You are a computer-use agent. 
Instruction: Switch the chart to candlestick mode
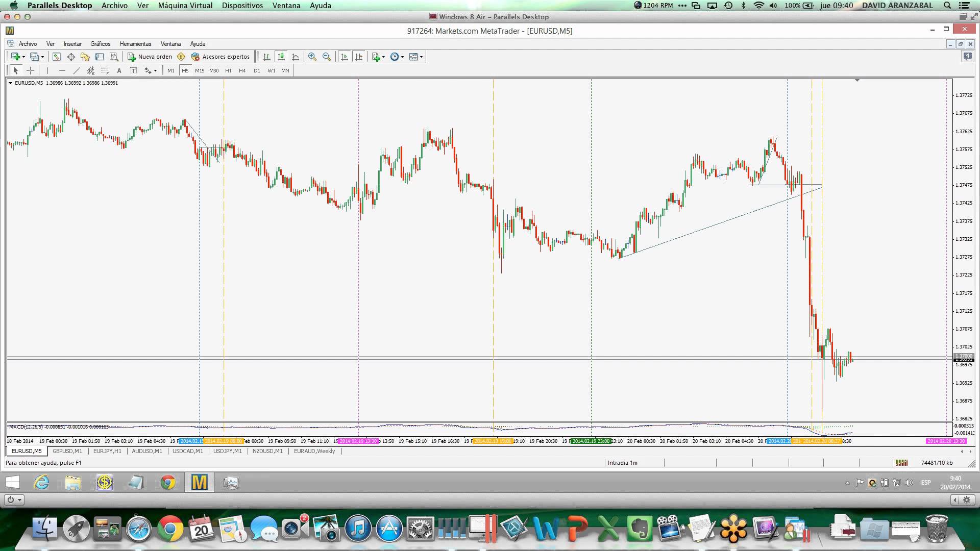(281, 57)
